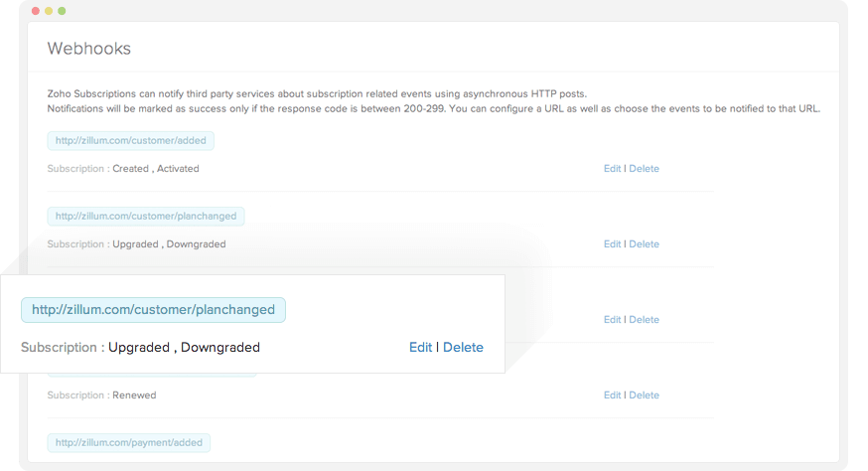Close the window with the red button
The width and height of the screenshot is (868, 471).
(x=36, y=11)
